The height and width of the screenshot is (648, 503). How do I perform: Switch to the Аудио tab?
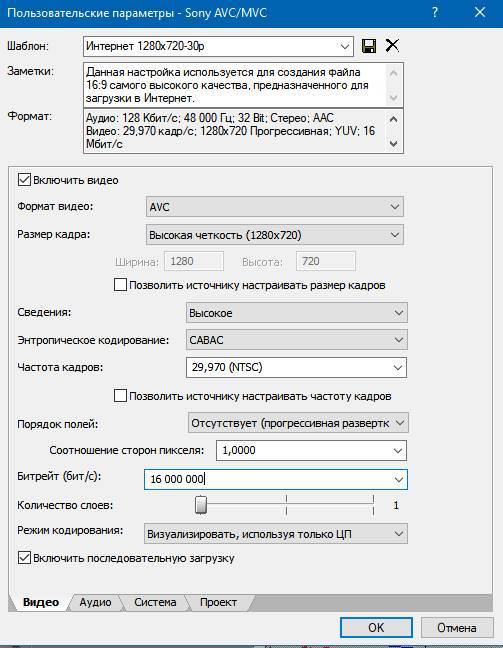coord(95,602)
